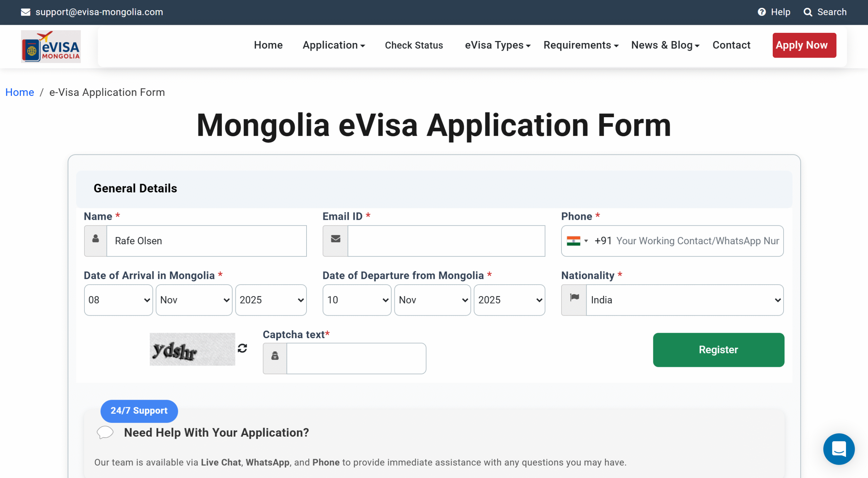The image size is (868, 478).
Task: Open the live chat bubble icon
Action: click(839, 449)
